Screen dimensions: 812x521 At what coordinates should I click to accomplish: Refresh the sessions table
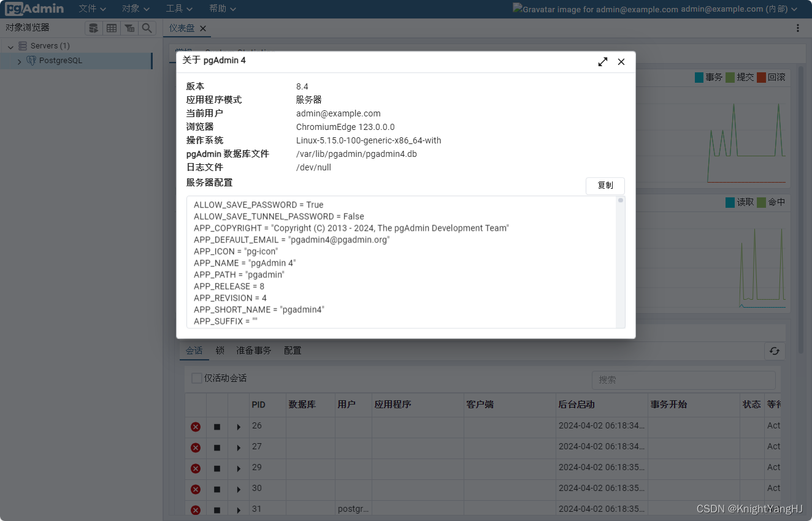(775, 351)
